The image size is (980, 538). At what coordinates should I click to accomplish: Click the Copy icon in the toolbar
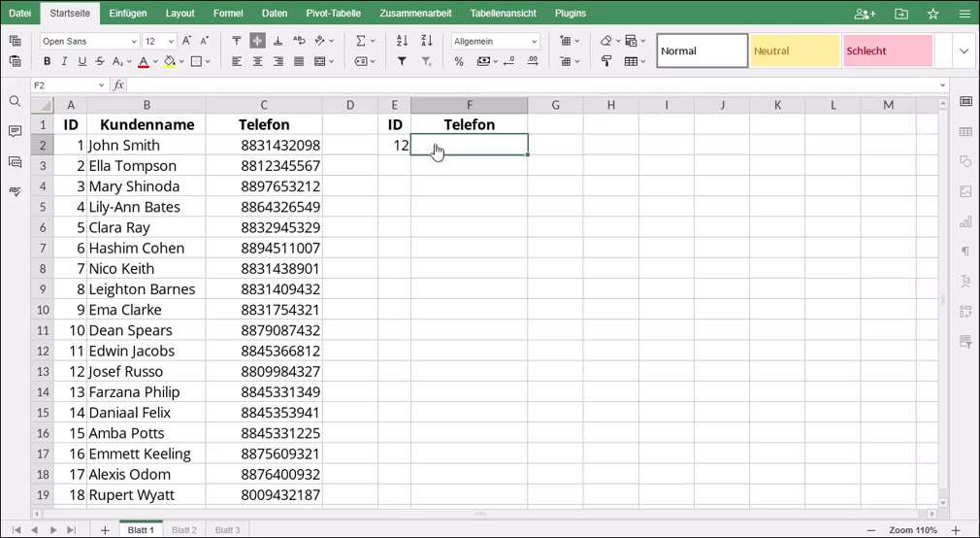click(15, 42)
